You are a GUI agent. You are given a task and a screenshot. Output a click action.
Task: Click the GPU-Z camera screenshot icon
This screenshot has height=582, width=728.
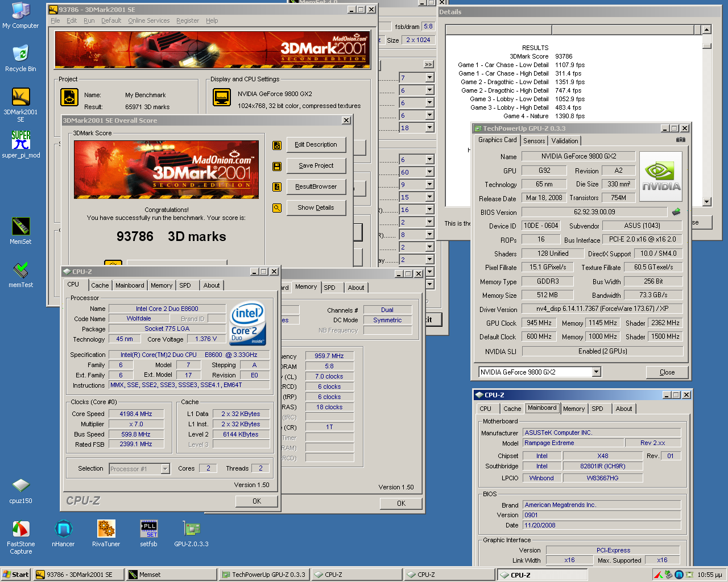[x=680, y=140]
